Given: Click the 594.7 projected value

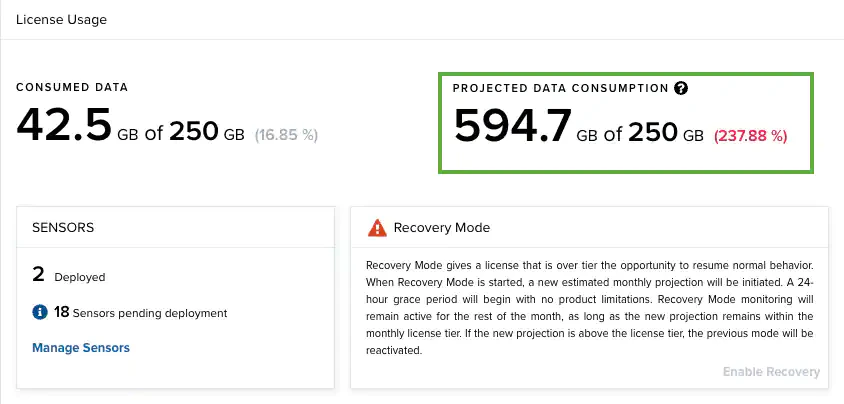Looking at the screenshot, I should [512, 128].
